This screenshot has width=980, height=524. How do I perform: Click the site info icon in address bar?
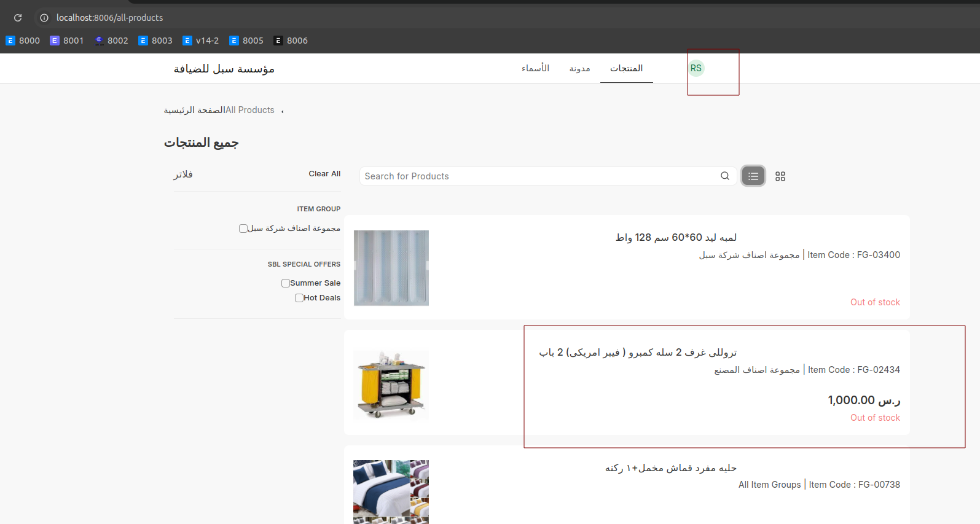[44, 18]
